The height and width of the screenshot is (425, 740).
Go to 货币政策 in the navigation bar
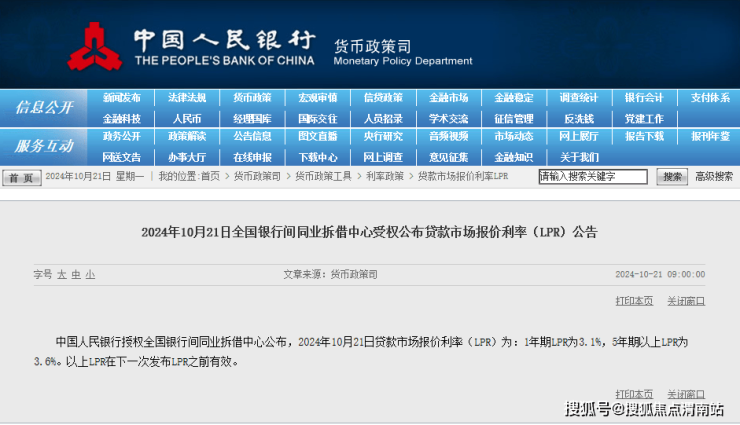(252, 98)
